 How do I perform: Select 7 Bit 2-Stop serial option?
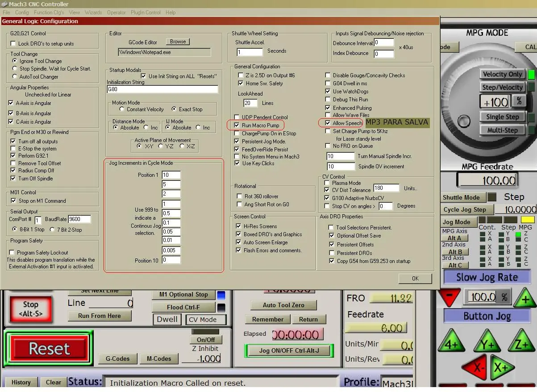53,229
